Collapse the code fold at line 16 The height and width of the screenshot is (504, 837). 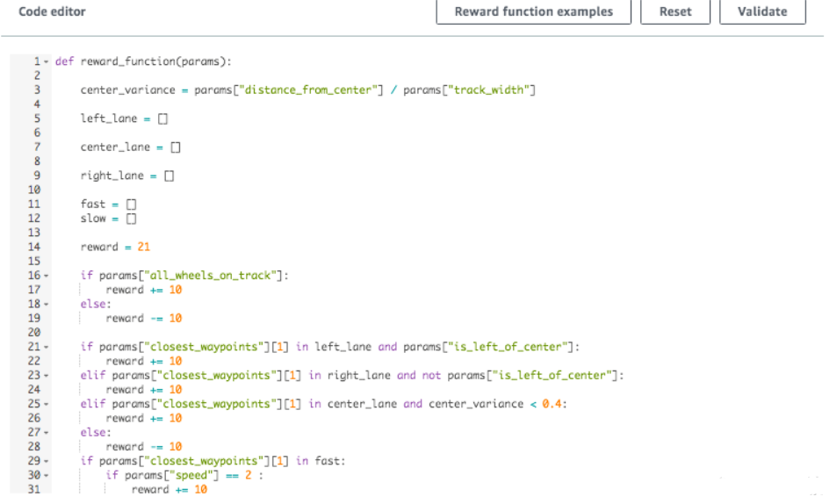47,276
